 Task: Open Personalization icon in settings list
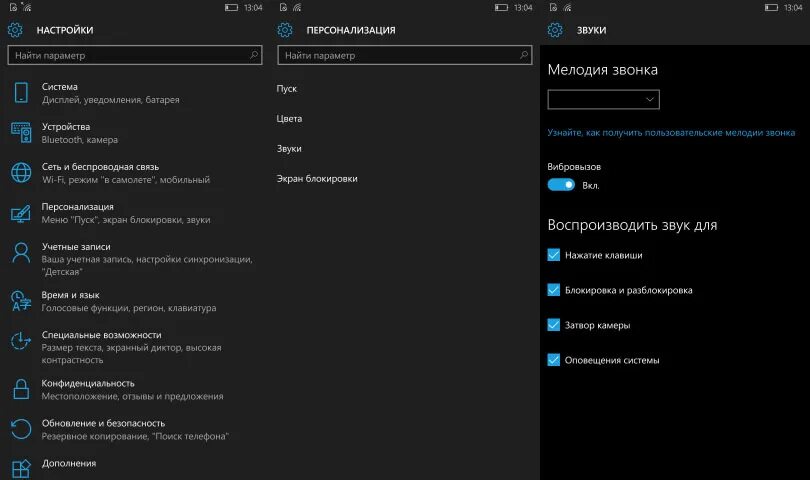21,213
